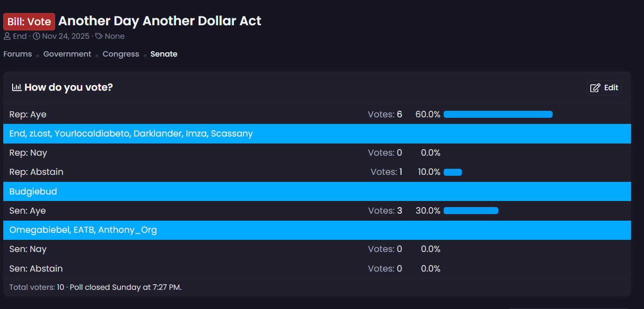644x309 pixels.
Task: Open thread author End's profile
Action: pos(20,36)
